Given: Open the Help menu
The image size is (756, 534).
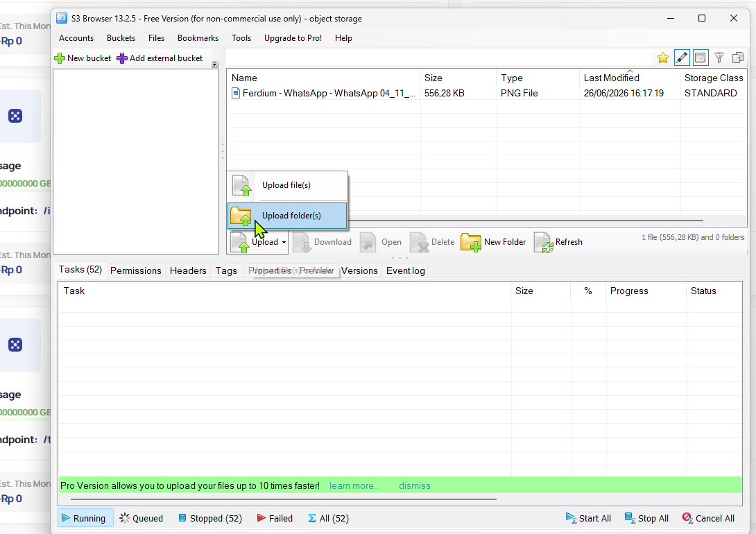Looking at the screenshot, I should 343,38.
